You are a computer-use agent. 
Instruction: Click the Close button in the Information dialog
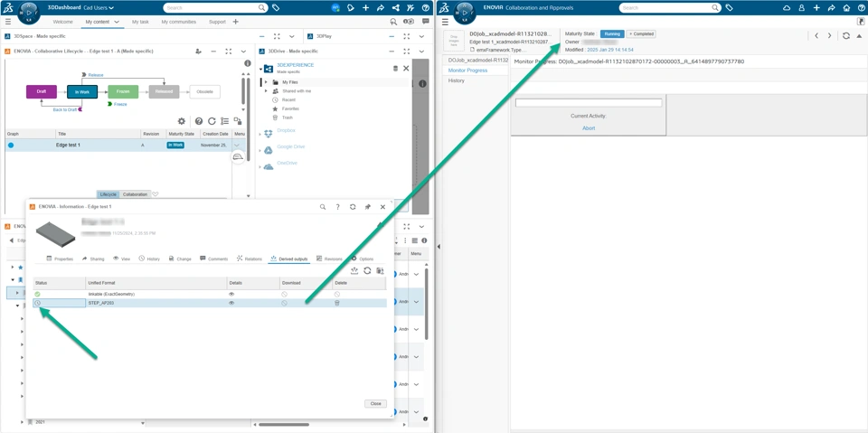click(x=376, y=404)
